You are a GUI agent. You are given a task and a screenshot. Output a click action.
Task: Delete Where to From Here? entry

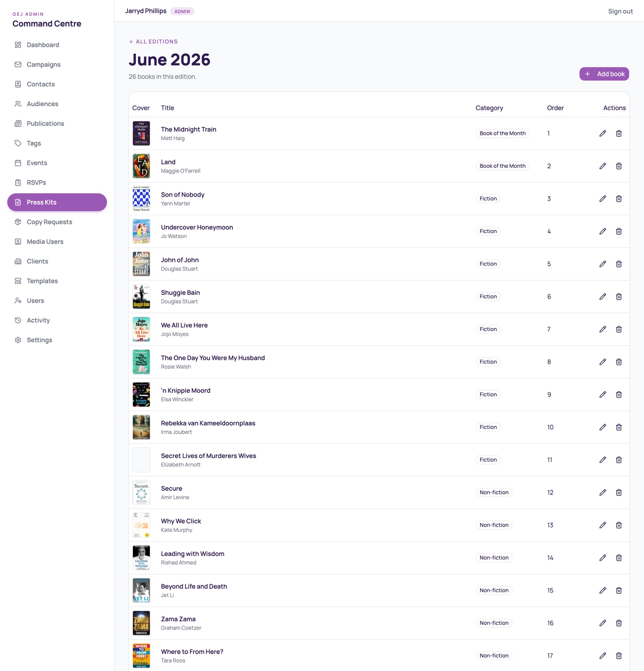tap(618, 656)
